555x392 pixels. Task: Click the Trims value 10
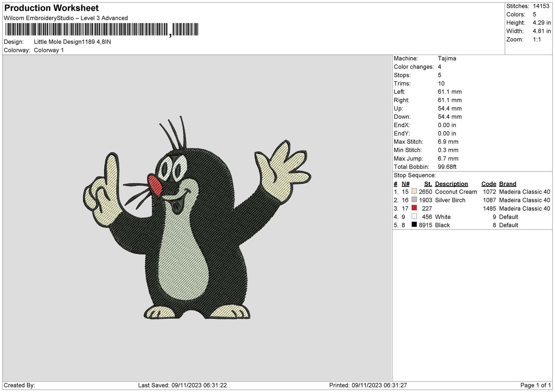(441, 83)
